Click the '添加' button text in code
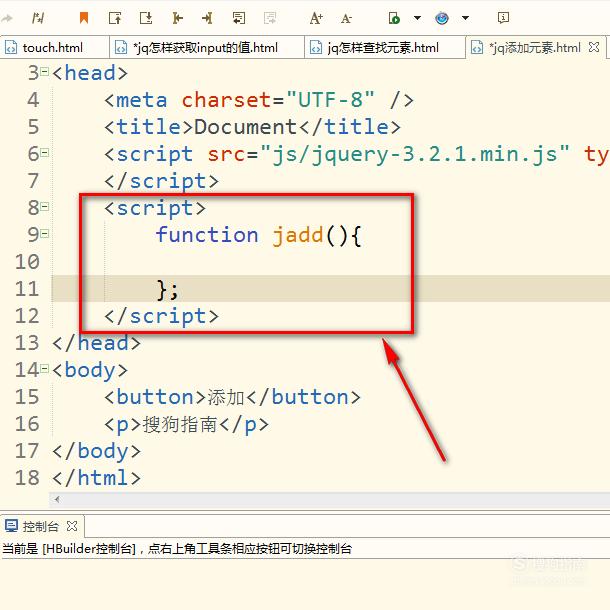The width and height of the screenshot is (610, 610). click(226, 397)
